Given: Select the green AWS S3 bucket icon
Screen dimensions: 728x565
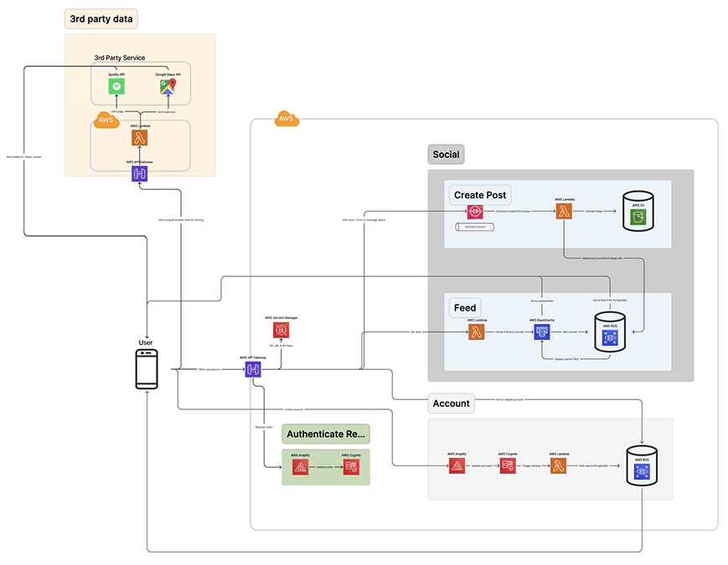Looking at the screenshot, I should point(638,217).
